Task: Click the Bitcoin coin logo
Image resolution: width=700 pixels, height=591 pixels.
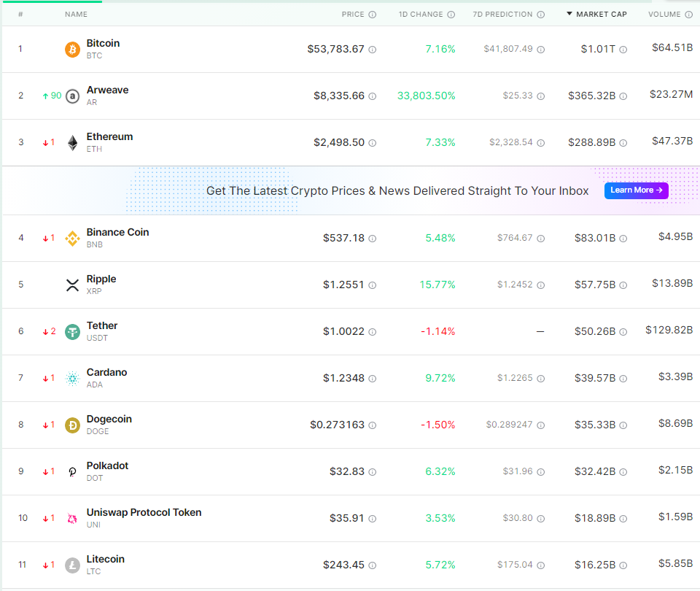Action: coord(72,49)
